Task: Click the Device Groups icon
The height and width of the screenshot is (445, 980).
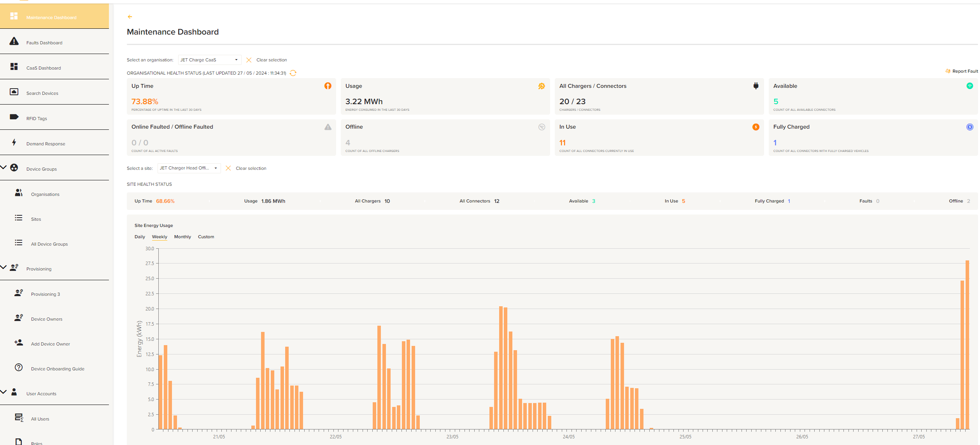Action: pos(14,168)
